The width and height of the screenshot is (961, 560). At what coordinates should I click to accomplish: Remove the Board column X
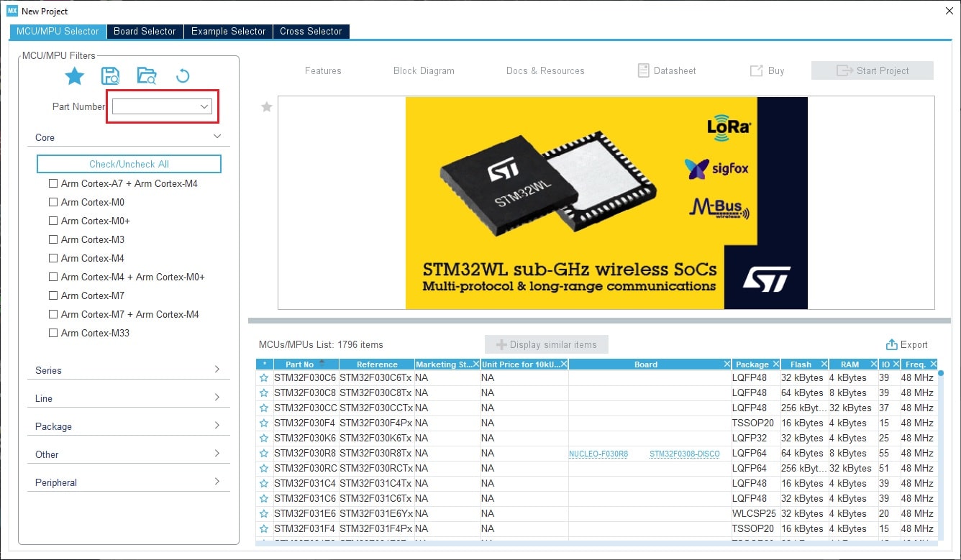[x=727, y=364]
